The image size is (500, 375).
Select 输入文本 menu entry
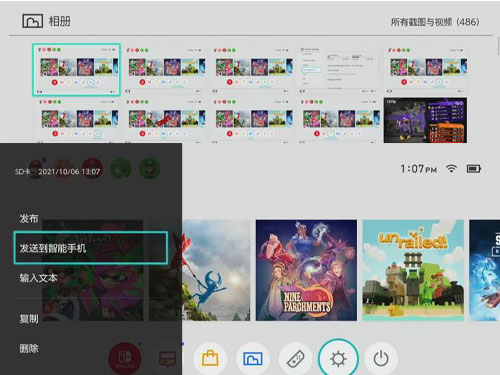38,278
